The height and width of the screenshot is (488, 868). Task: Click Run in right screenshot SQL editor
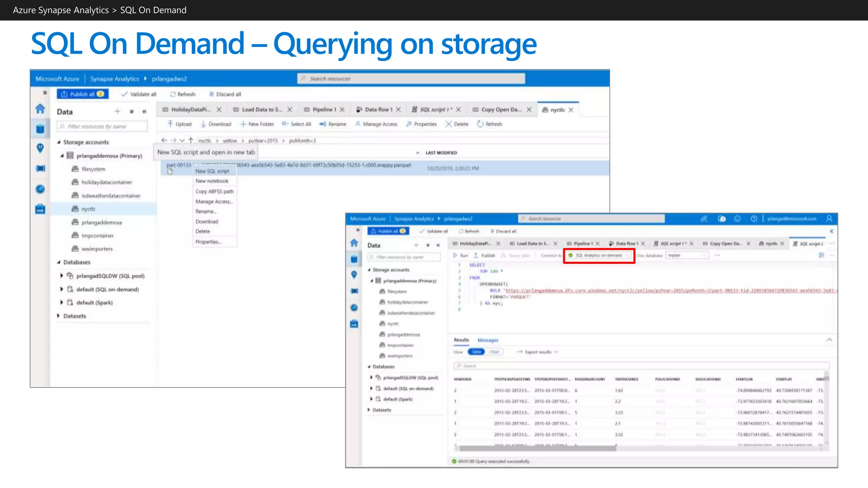point(461,255)
